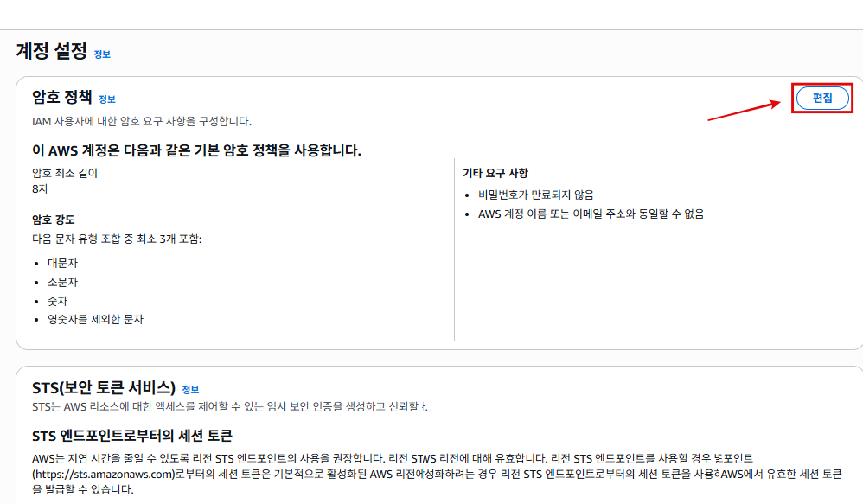Click the 숫자 bullet item
Image resolution: width=863 pixels, height=504 pixels.
pyautogui.click(x=58, y=301)
